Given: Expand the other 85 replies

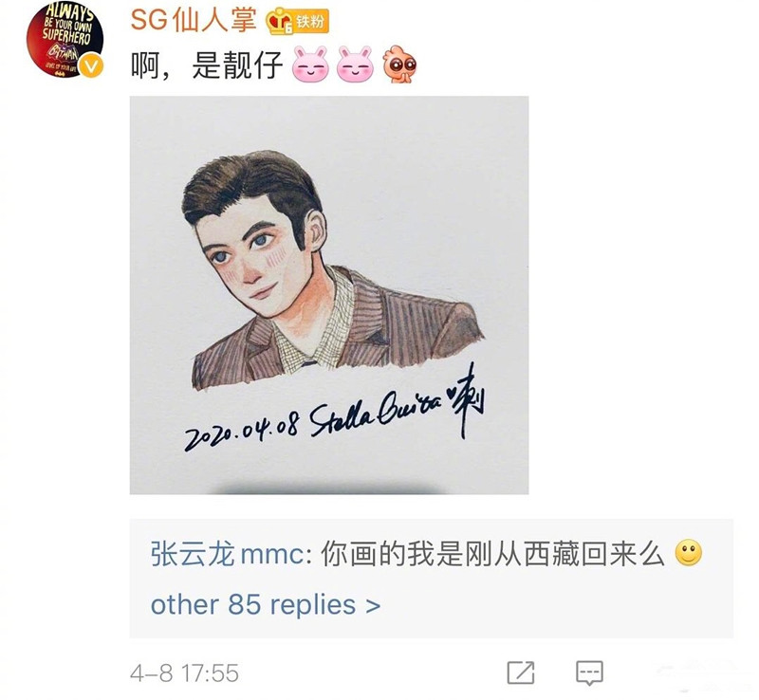Looking at the screenshot, I should [266, 605].
